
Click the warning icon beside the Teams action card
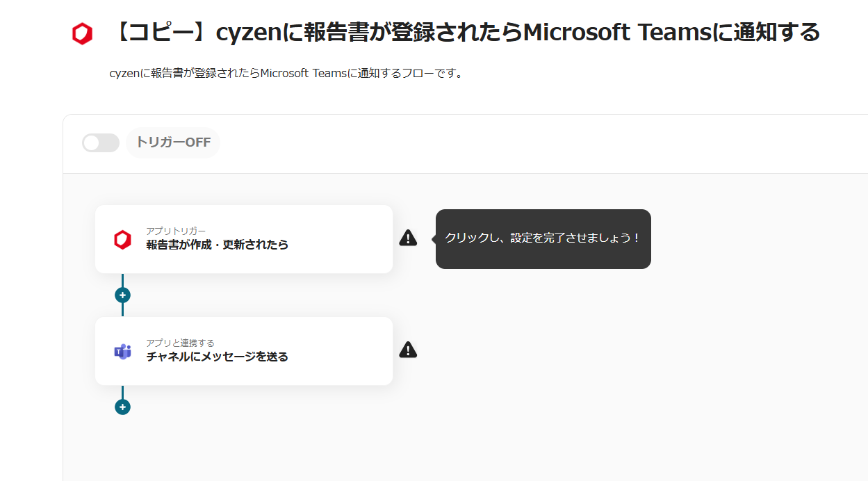[408, 350]
